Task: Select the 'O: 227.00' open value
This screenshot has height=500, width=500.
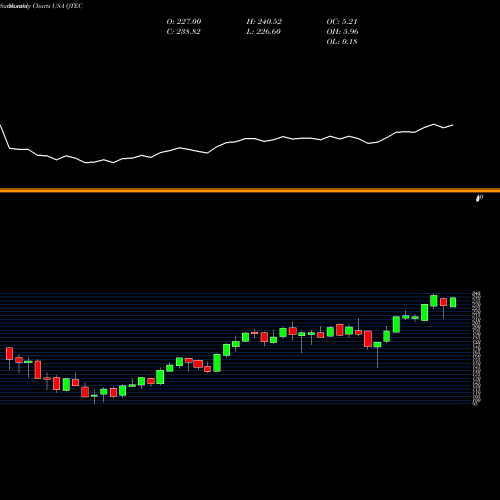Action: pyautogui.click(x=184, y=22)
